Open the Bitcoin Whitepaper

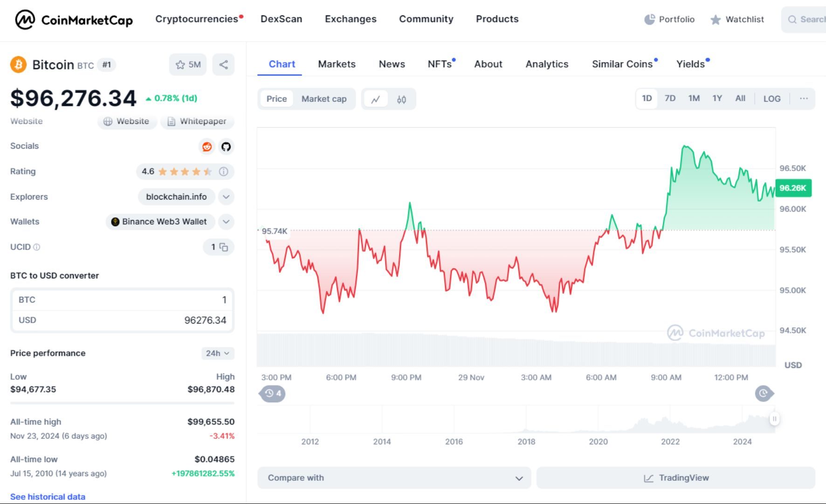(x=197, y=122)
